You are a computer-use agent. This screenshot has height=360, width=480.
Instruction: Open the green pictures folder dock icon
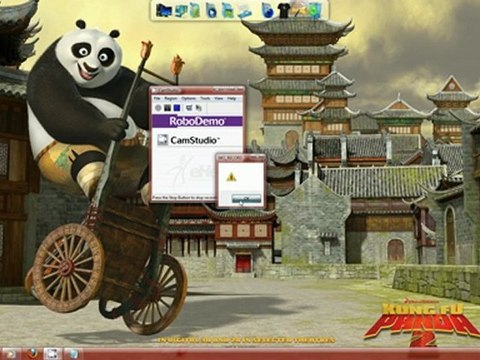pyautogui.click(x=227, y=10)
